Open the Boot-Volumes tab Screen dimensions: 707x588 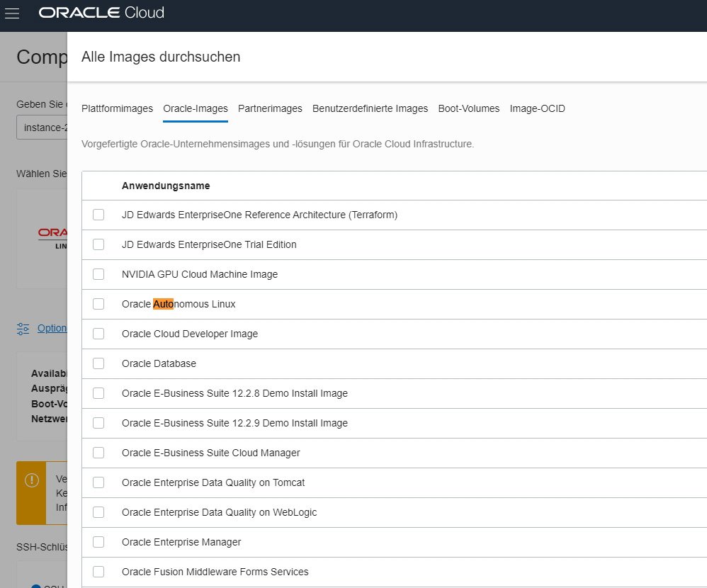468,108
